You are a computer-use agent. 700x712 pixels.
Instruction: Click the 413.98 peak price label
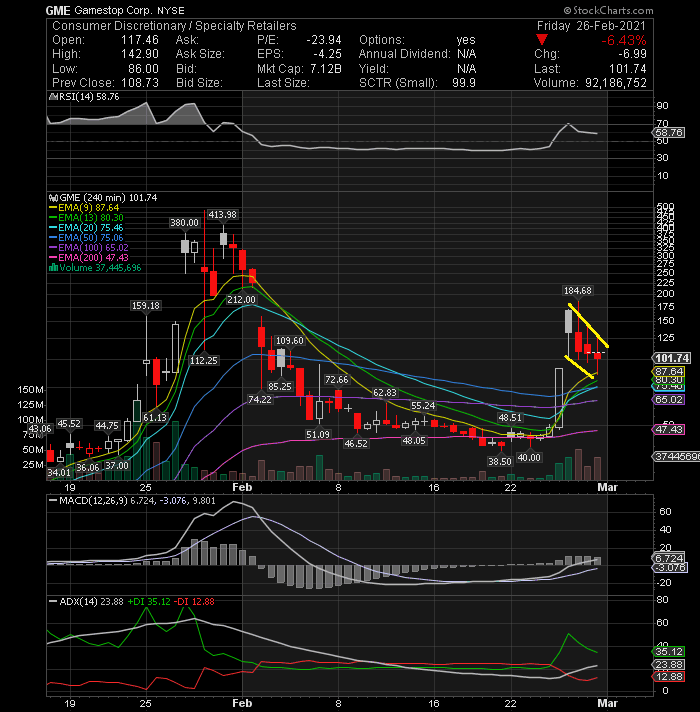pyautogui.click(x=222, y=214)
